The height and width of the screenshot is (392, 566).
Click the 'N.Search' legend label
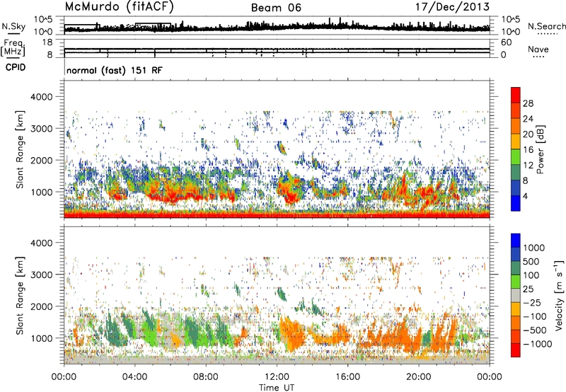pos(547,26)
